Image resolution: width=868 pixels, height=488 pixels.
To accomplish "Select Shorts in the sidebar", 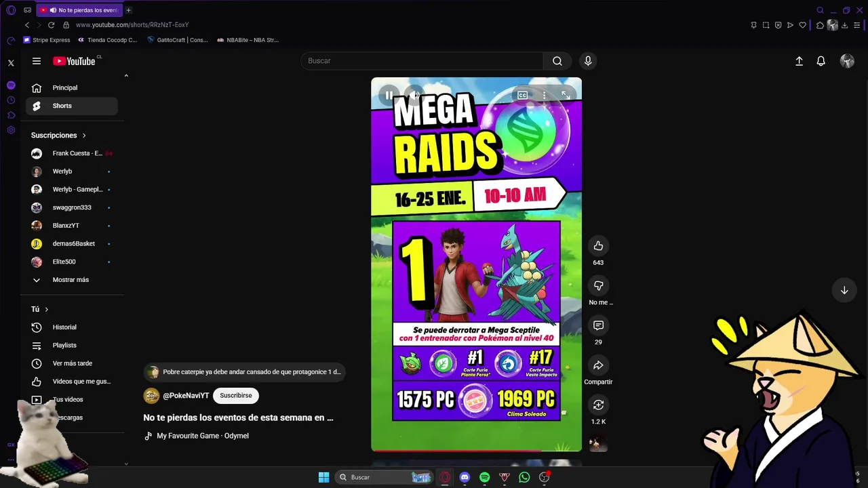I will pos(72,106).
